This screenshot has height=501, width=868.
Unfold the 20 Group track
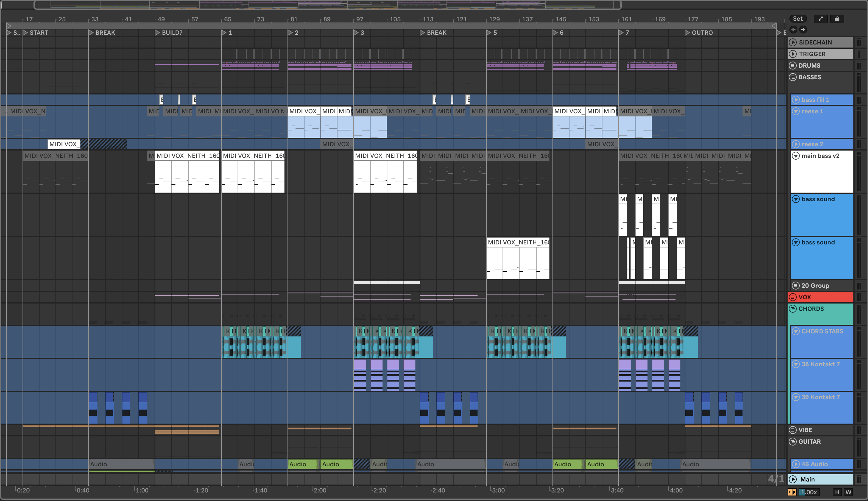[x=796, y=286]
